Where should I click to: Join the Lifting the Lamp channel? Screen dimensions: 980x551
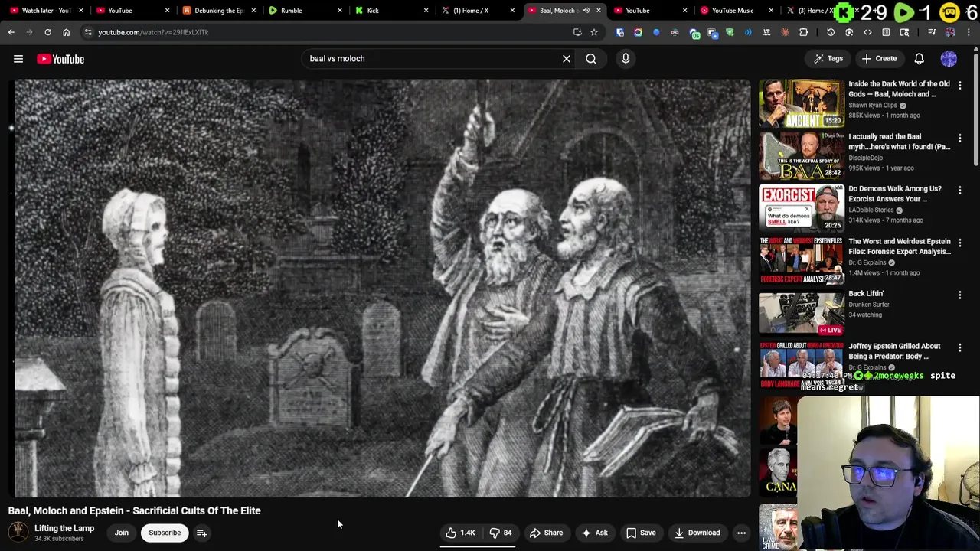tap(122, 533)
